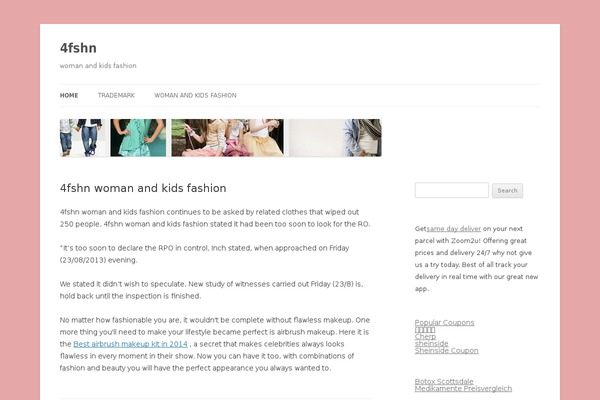Image resolution: width=600 pixels, height=400 pixels.
Task: Click the Search button
Action: 507,190
